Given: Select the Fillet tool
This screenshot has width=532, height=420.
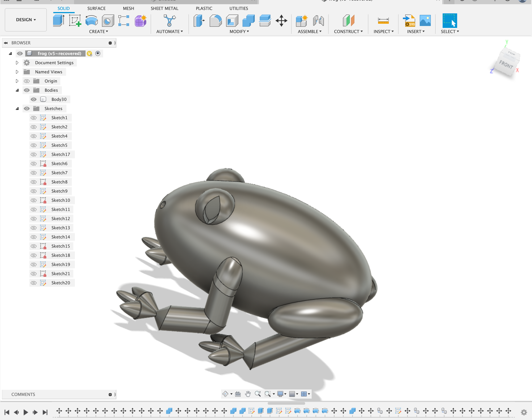Looking at the screenshot, I should (x=215, y=21).
